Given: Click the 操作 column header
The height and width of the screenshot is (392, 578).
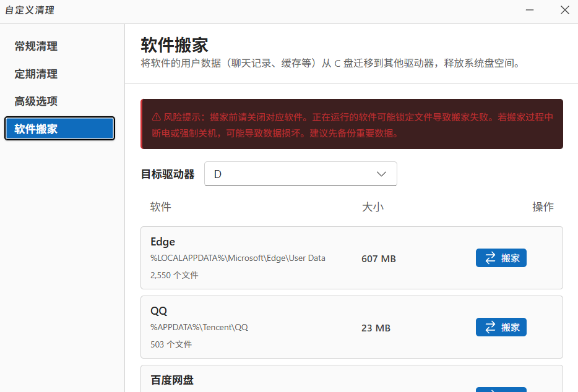Looking at the screenshot, I should tap(543, 207).
